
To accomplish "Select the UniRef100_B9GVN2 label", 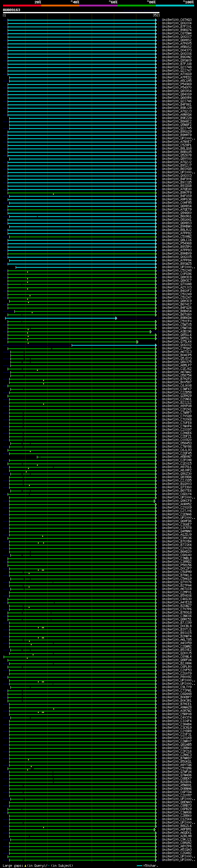I will click(177, 57).
